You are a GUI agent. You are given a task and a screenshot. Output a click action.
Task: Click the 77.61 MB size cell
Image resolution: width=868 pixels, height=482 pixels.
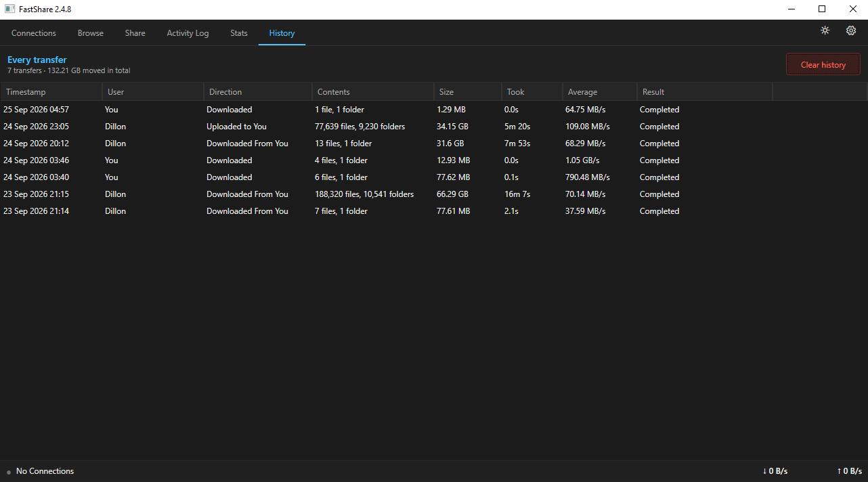(453, 211)
